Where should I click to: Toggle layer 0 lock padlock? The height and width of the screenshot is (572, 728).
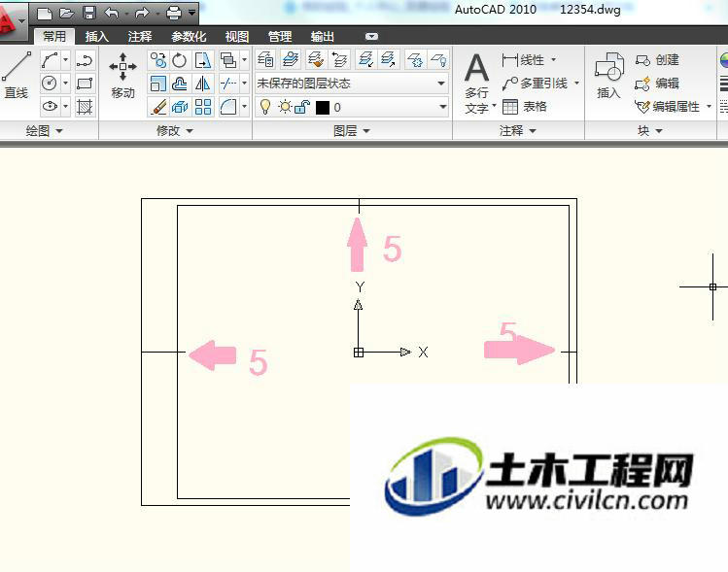pyautogui.click(x=302, y=107)
